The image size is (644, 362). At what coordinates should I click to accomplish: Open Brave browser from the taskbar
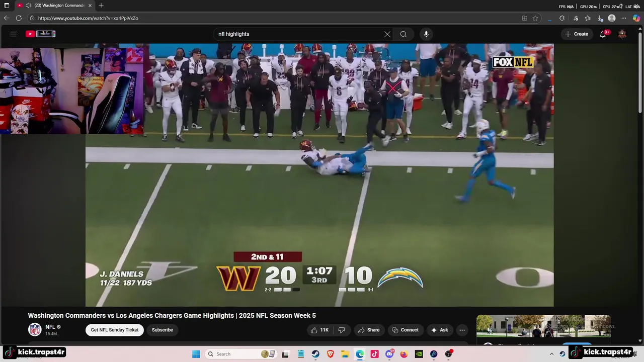331,354
